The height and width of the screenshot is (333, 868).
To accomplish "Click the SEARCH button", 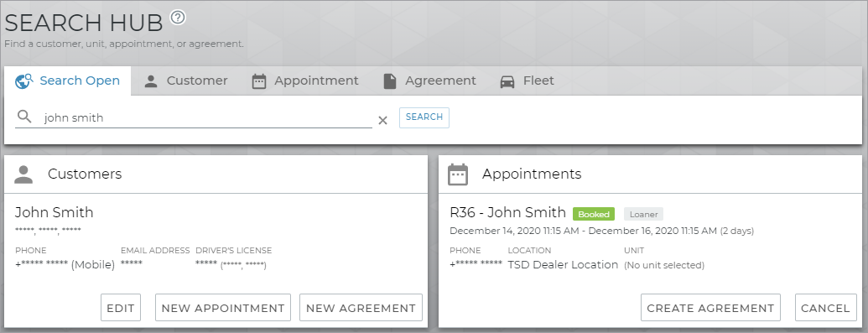I will point(424,117).
